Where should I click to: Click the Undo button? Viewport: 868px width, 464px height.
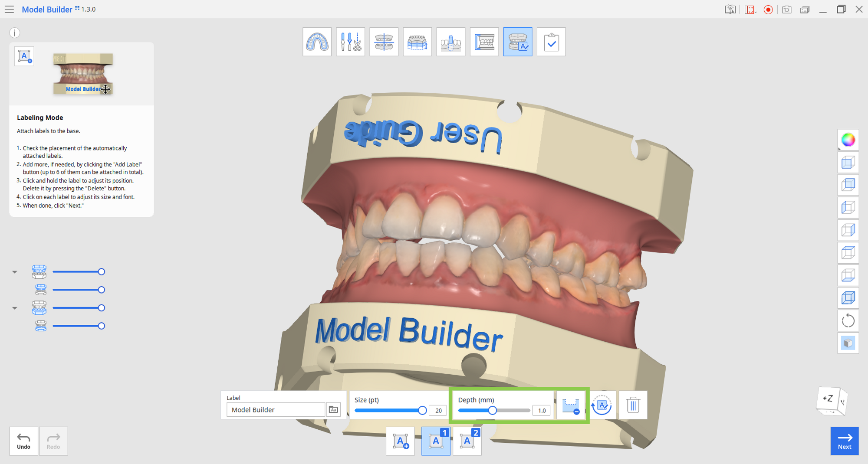[23, 441]
